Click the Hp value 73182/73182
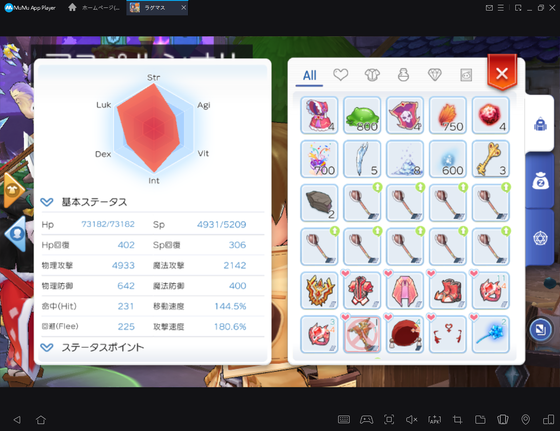This screenshot has width=560, height=431. 108,224
